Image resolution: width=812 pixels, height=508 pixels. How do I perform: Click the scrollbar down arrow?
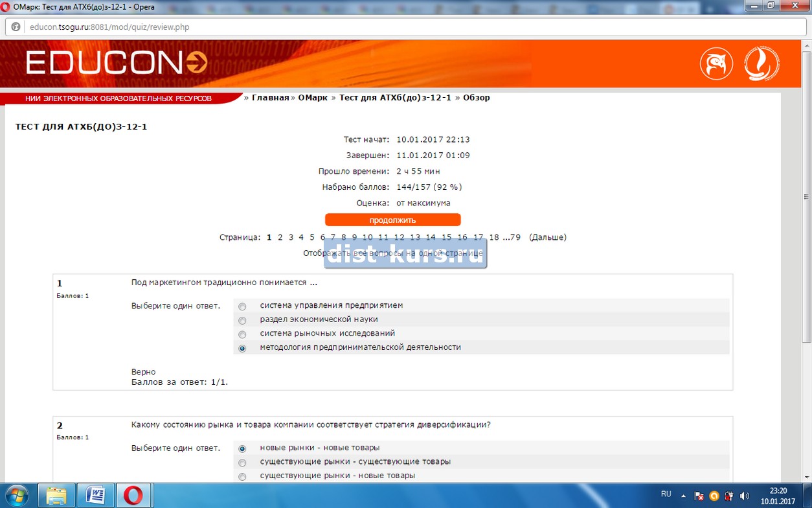[x=807, y=478]
